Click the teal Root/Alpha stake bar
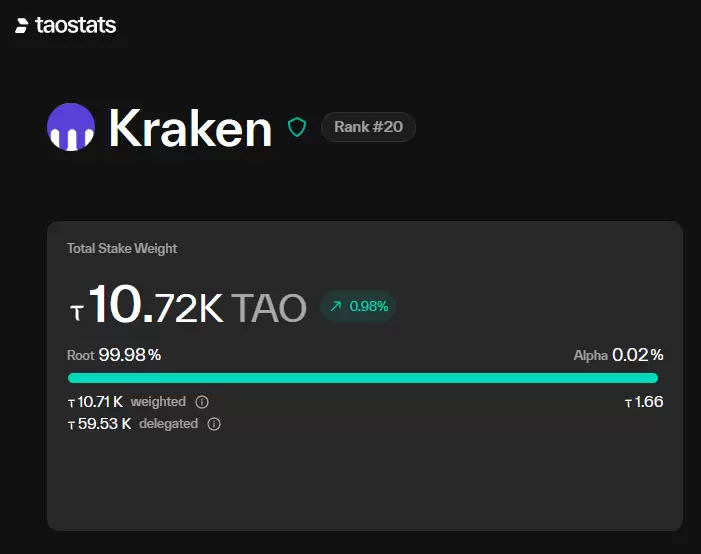This screenshot has width=701, height=554. pos(363,378)
